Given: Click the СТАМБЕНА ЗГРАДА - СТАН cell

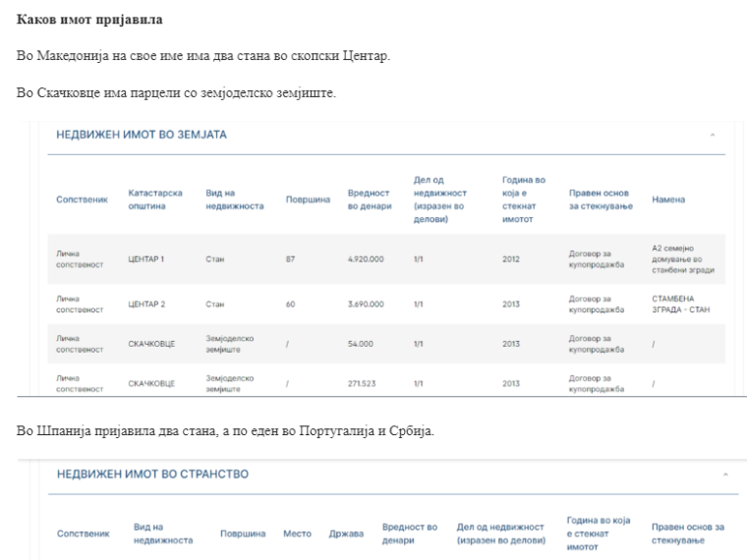Looking at the screenshot, I should coord(681,304).
